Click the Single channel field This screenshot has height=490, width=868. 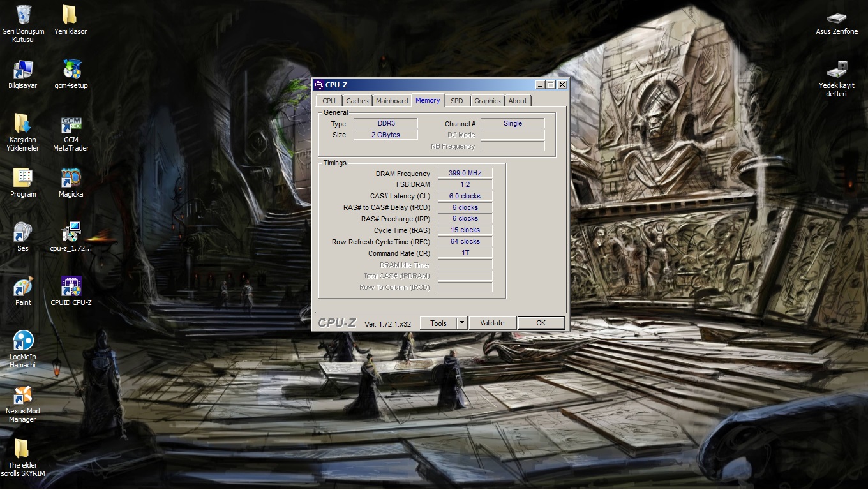pos(513,123)
